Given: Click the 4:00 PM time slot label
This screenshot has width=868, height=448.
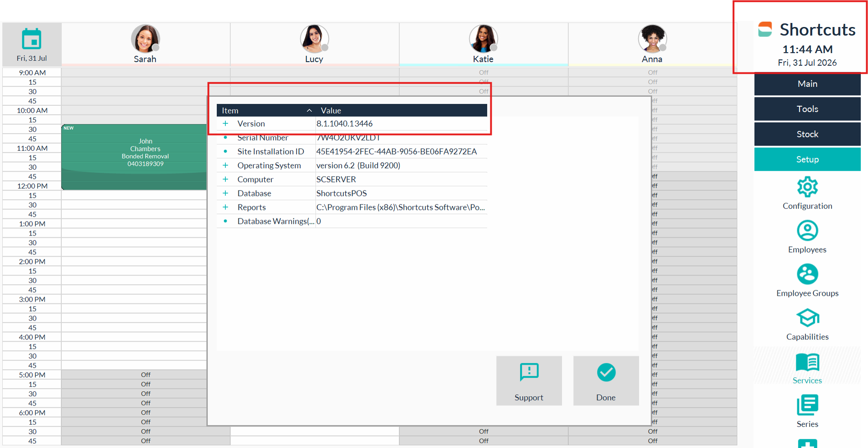Looking at the screenshot, I should point(32,337).
